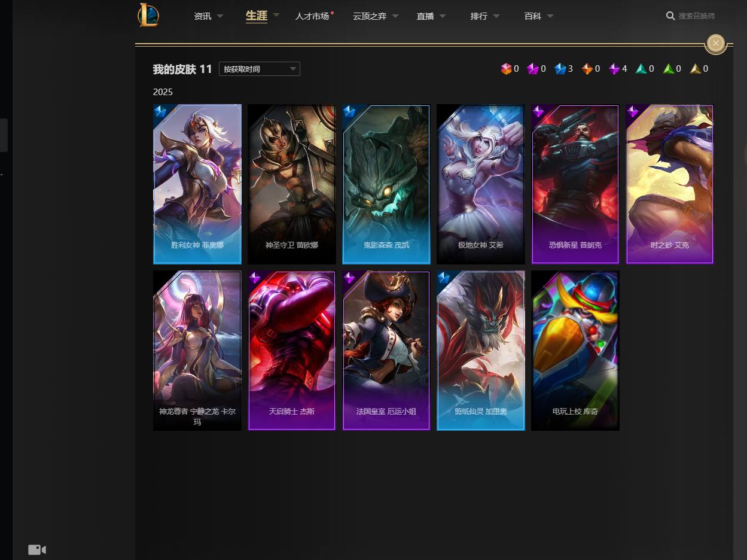
Task: Click the purple gem icon with count 4
Action: [614, 69]
